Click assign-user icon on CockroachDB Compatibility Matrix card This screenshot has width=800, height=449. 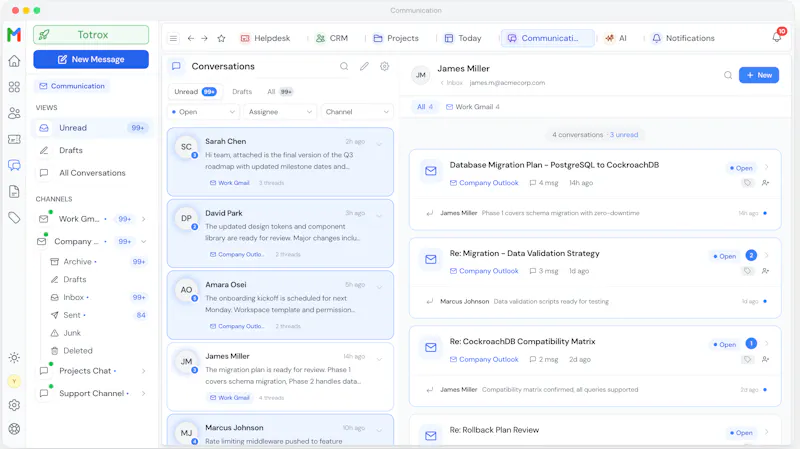pyautogui.click(x=765, y=359)
